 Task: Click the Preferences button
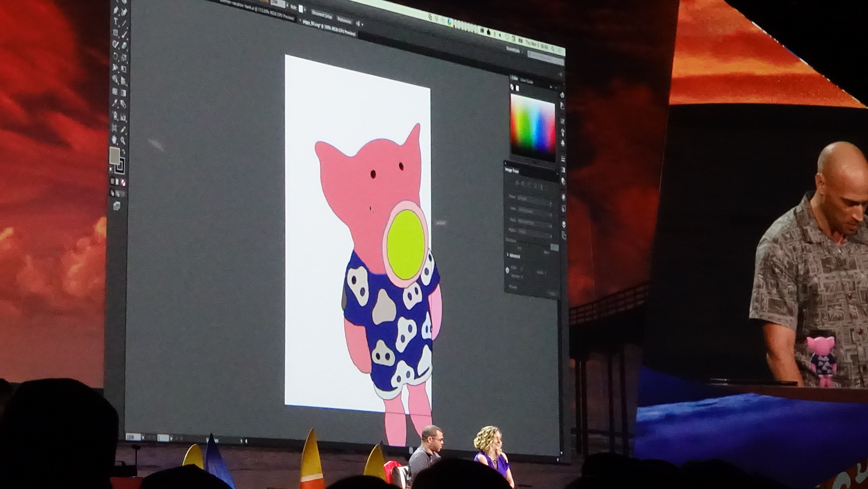coord(344,20)
